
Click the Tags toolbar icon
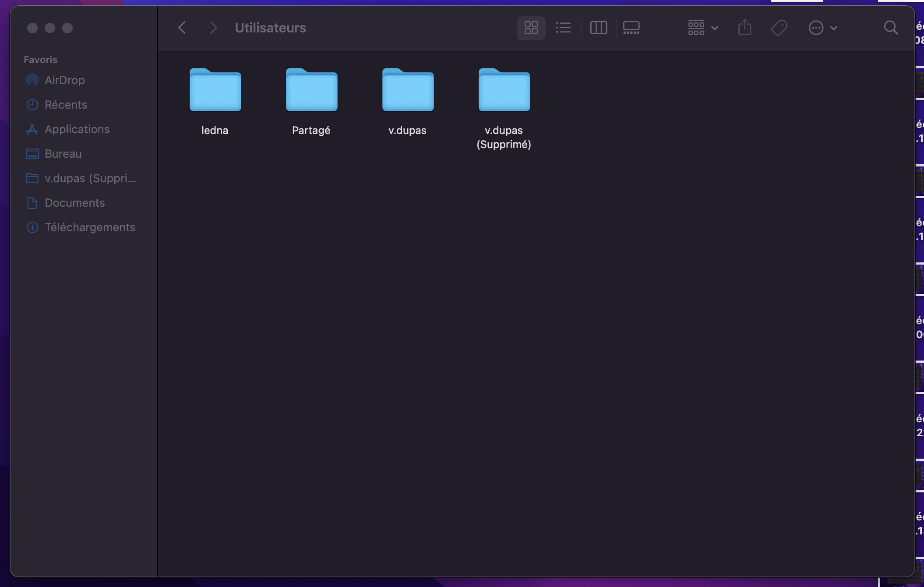[x=779, y=28]
